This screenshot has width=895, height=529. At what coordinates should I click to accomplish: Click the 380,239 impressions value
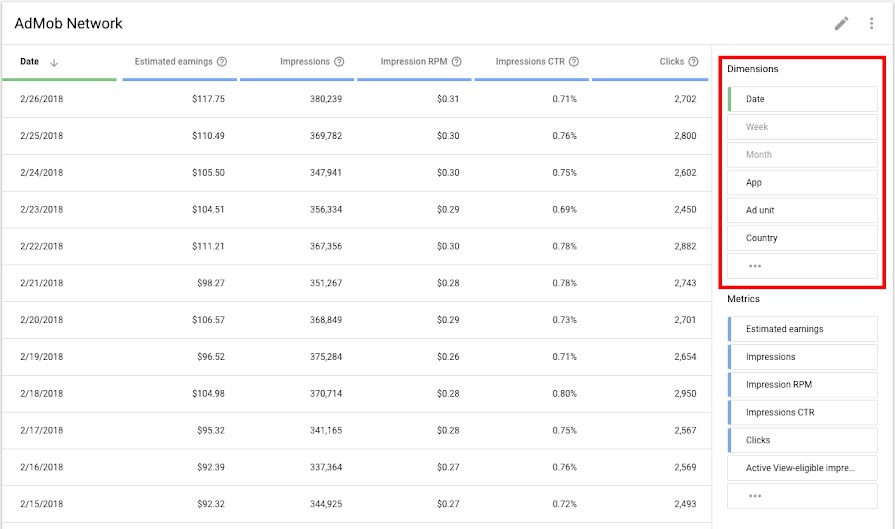(x=326, y=99)
